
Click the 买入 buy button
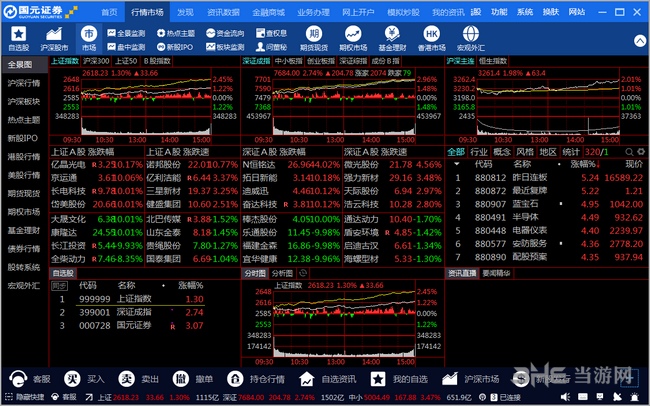click(x=85, y=379)
